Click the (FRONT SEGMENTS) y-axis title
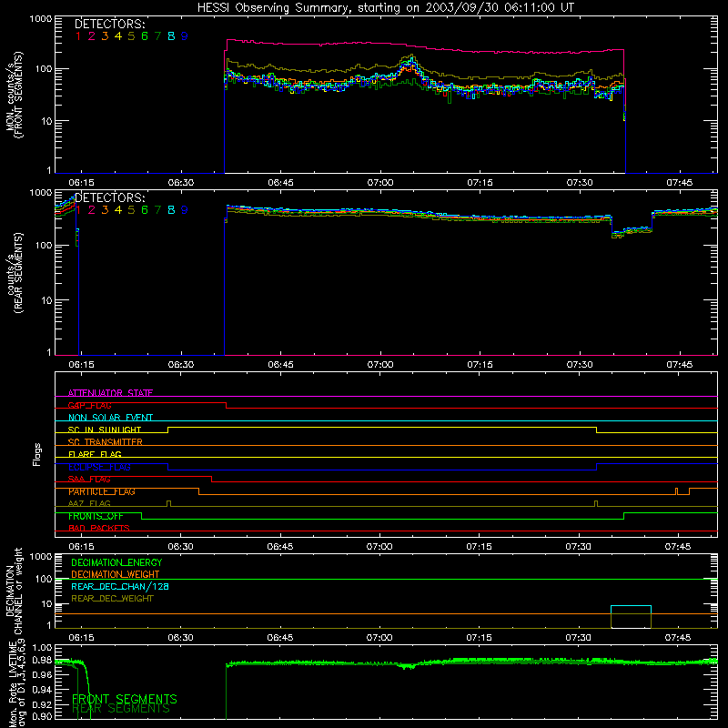This screenshot has width=728, height=728. [x=19, y=95]
